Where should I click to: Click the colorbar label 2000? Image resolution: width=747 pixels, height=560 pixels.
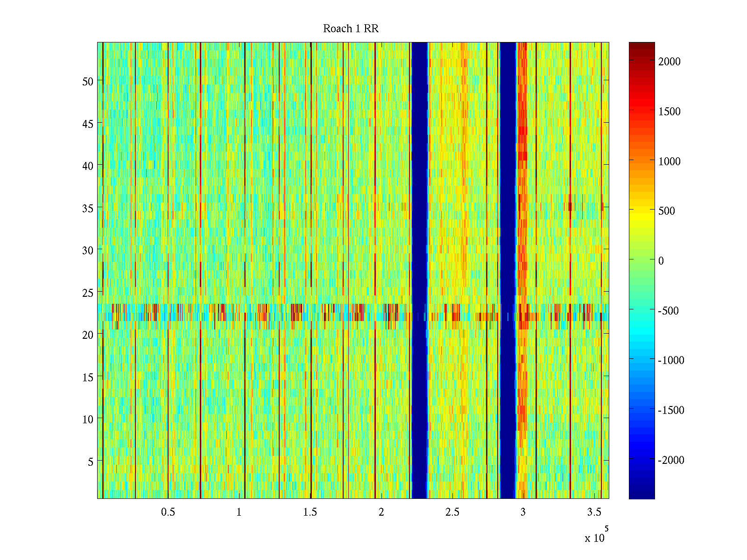(669, 62)
